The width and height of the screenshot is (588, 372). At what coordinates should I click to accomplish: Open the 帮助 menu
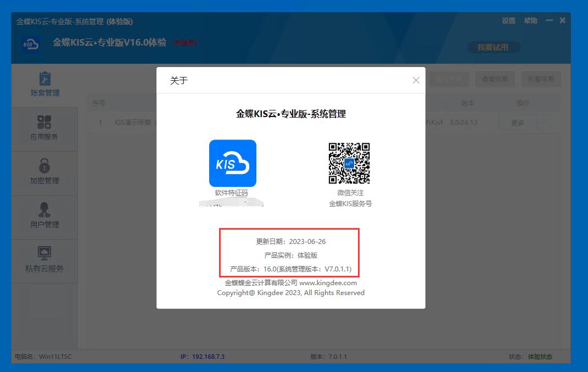click(530, 21)
